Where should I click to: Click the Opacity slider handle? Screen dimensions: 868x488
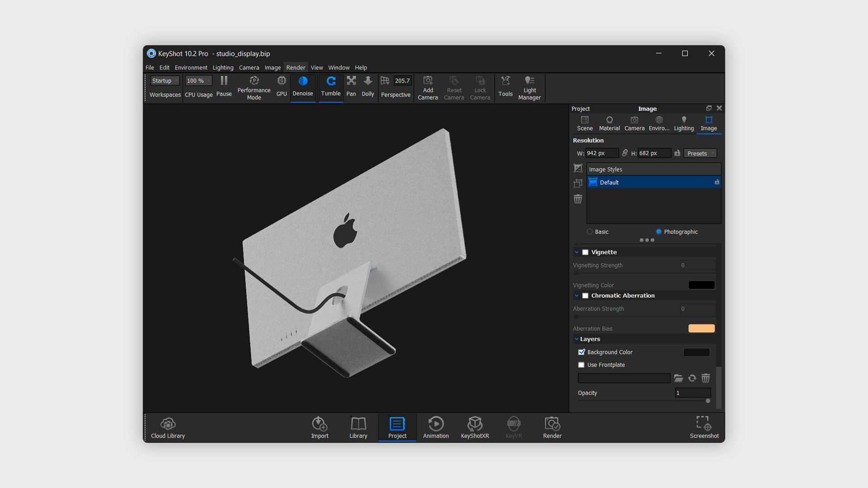[708, 401]
